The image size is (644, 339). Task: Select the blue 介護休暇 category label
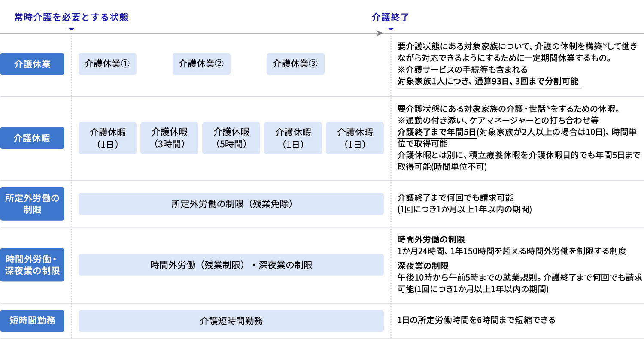click(x=32, y=138)
